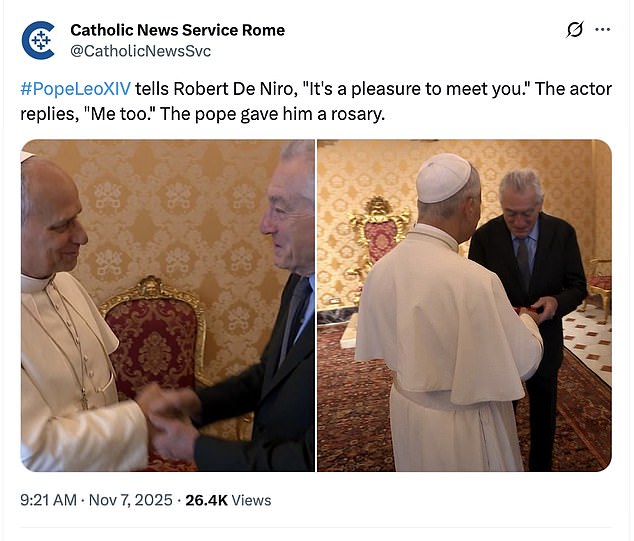634x541 pixels.
Task: View the 26.4K Views analytics
Action: click(x=228, y=500)
